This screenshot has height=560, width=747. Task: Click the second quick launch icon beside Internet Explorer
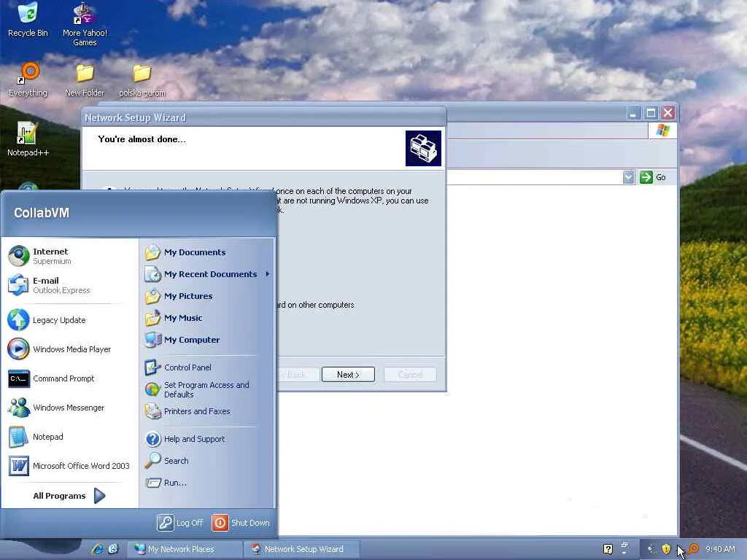coord(113,549)
